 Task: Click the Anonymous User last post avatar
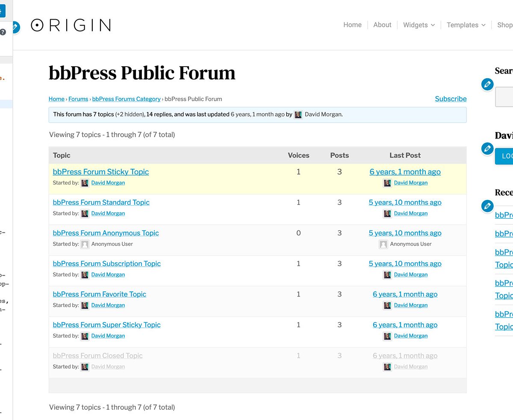[x=383, y=244]
